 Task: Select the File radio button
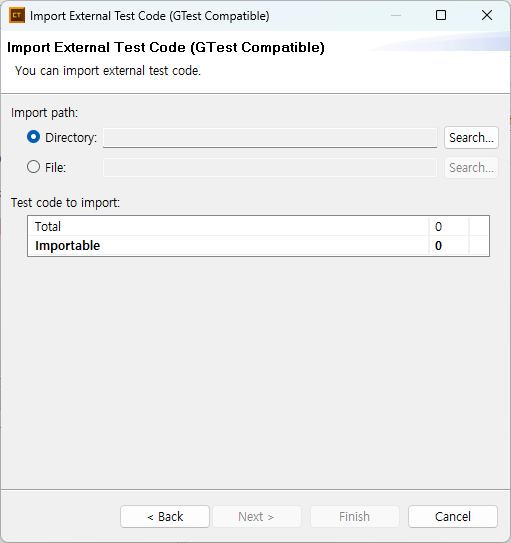[x=34, y=167]
